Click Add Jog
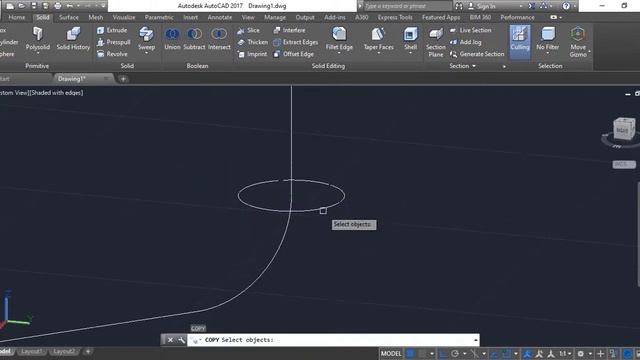 466,42
